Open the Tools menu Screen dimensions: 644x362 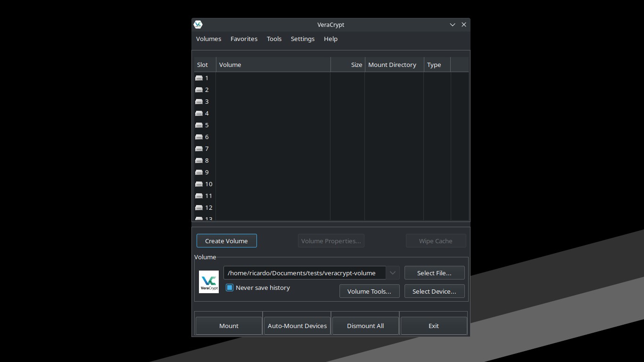(x=274, y=39)
